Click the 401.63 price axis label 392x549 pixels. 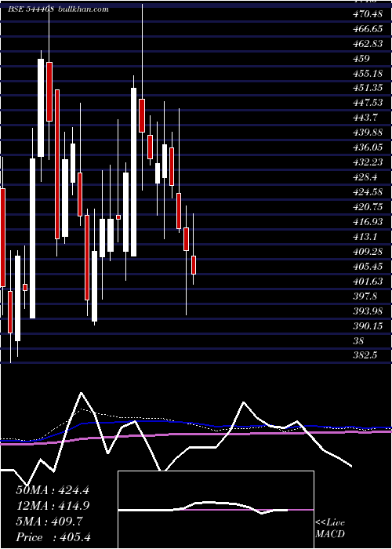[368, 282]
